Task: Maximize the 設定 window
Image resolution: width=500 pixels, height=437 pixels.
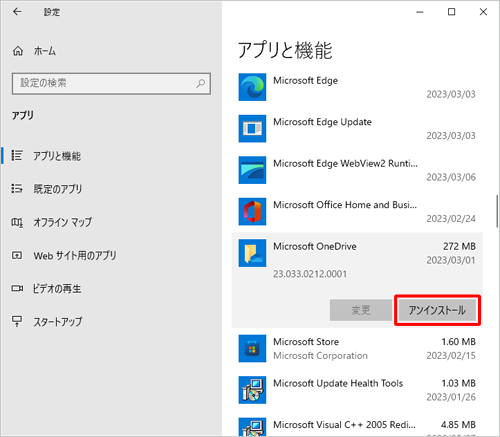Action: coord(451,12)
